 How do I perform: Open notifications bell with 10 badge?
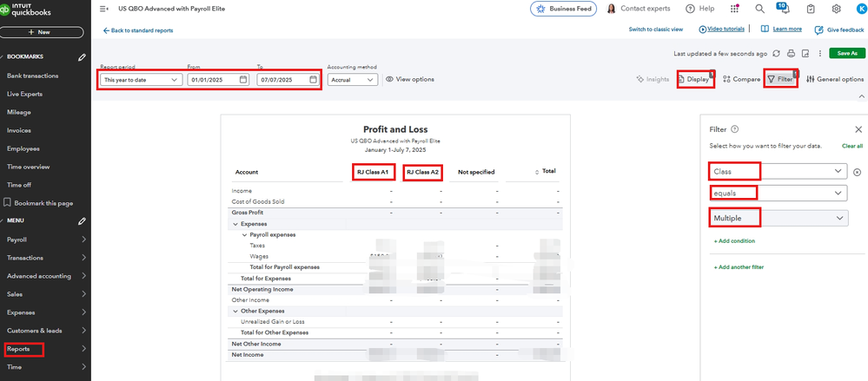coord(784,9)
